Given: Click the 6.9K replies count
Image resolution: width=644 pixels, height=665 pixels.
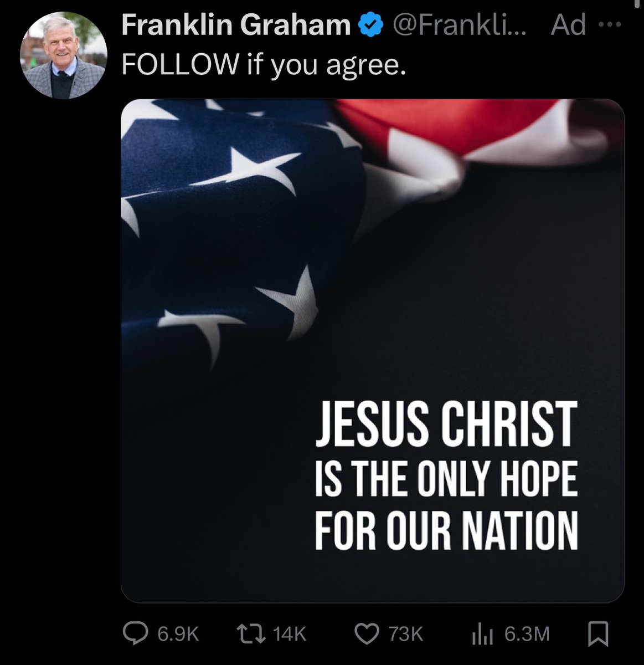Looking at the screenshot, I should click(178, 634).
